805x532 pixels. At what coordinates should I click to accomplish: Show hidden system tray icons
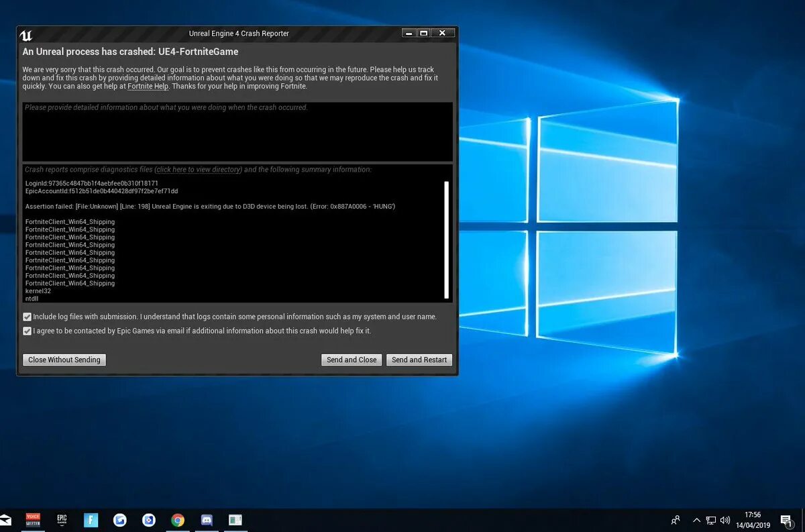tap(696, 520)
